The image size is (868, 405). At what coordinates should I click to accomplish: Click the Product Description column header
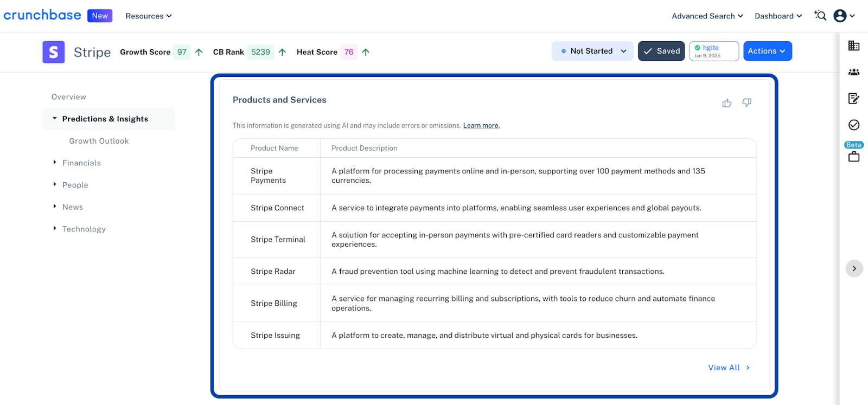tap(365, 148)
